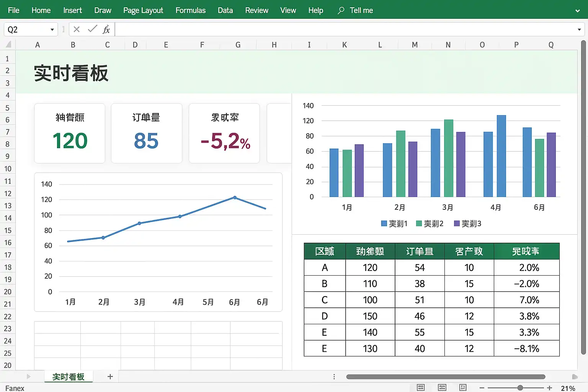588x392 pixels.
Task: Add a new sheet with plus icon
Action: coord(110,377)
